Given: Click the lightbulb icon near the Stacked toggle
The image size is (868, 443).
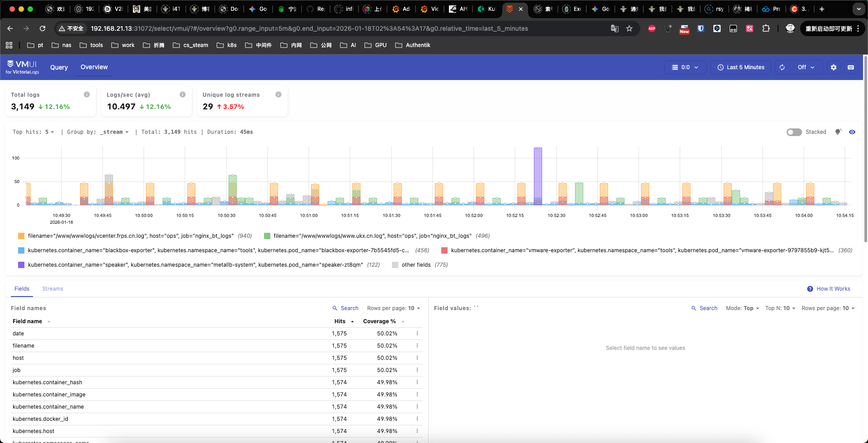Looking at the screenshot, I should [839, 132].
